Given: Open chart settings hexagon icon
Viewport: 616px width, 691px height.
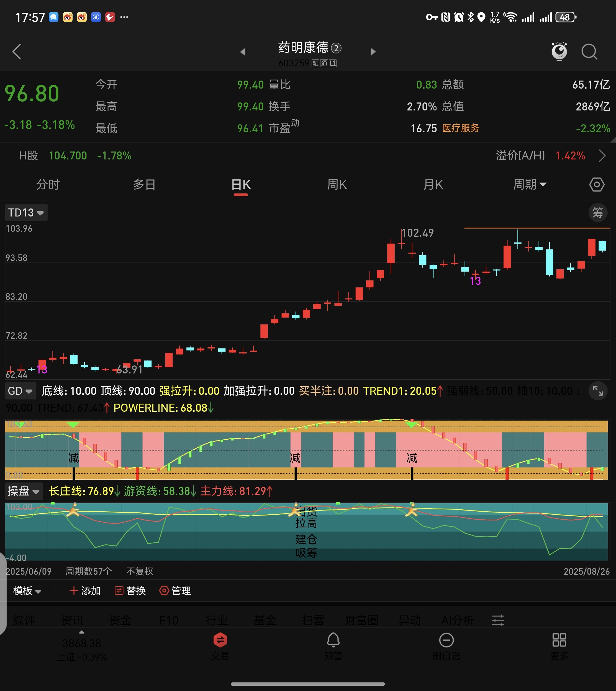Looking at the screenshot, I should (596, 185).
